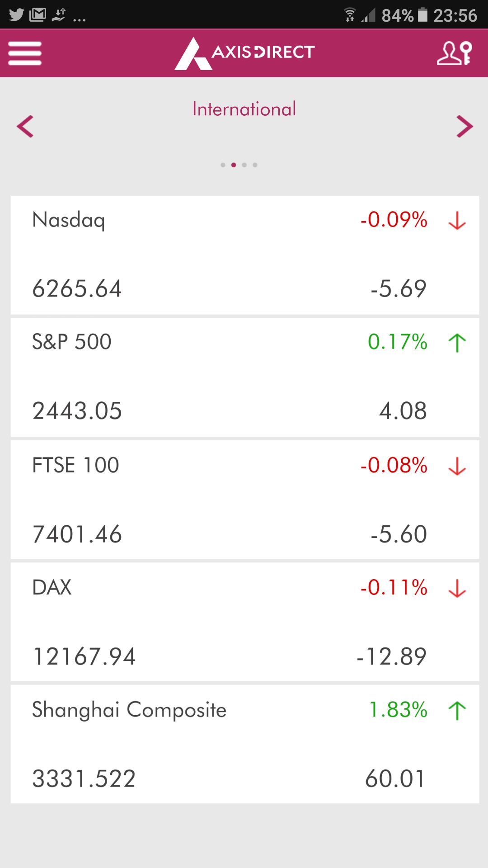Tap the S&P 500 green up arrow
The height and width of the screenshot is (868, 488).
(x=457, y=343)
